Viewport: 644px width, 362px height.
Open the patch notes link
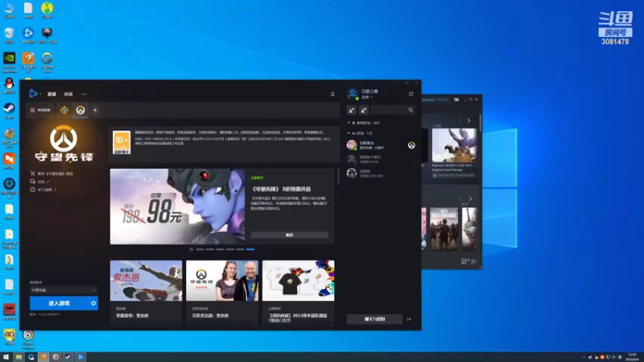pyautogui.click(x=43, y=190)
